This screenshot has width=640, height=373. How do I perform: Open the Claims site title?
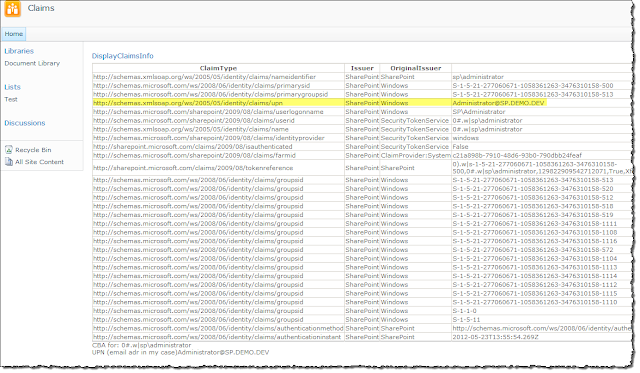[x=41, y=8]
